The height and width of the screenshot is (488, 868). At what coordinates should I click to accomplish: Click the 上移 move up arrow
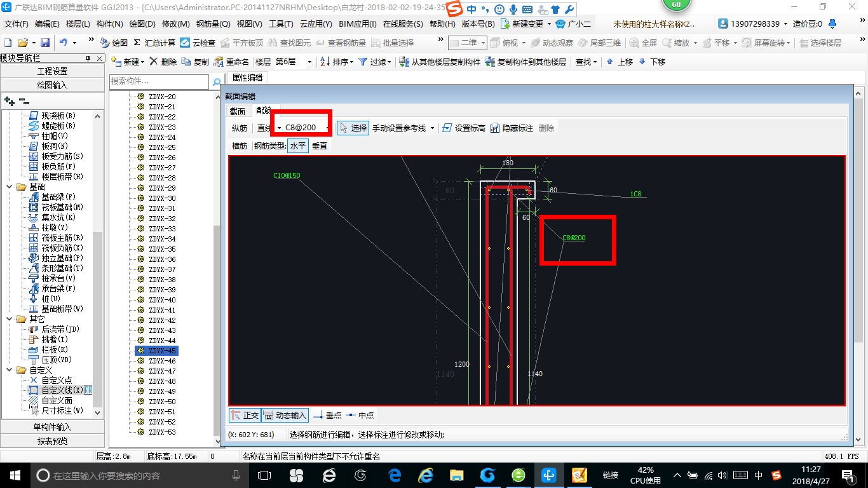[610, 62]
